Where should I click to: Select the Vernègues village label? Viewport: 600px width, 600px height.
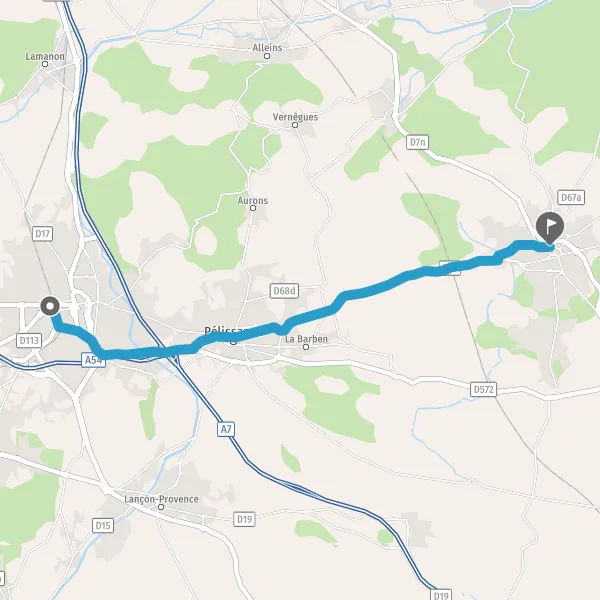click(295, 117)
